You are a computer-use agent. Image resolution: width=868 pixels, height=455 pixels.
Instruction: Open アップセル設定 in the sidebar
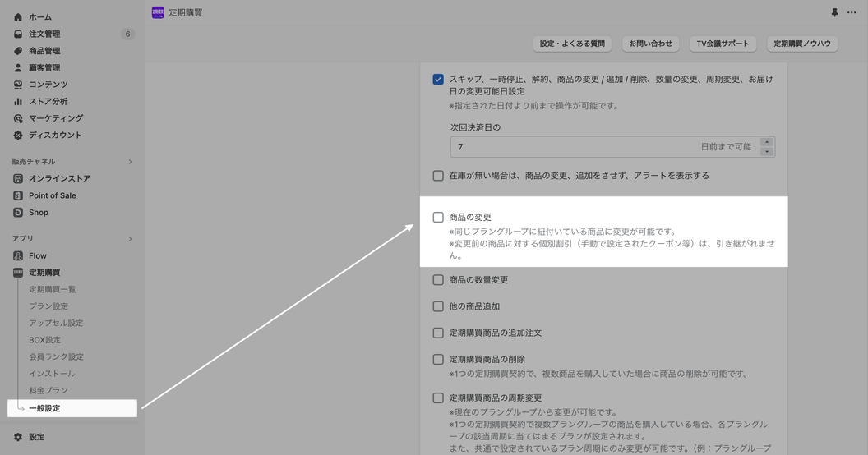pos(56,323)
